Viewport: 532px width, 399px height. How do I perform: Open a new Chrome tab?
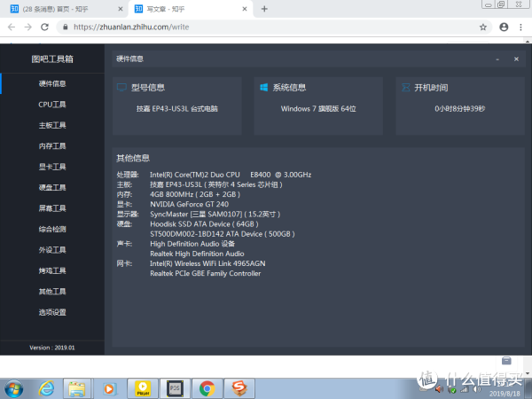coord(264,9)
